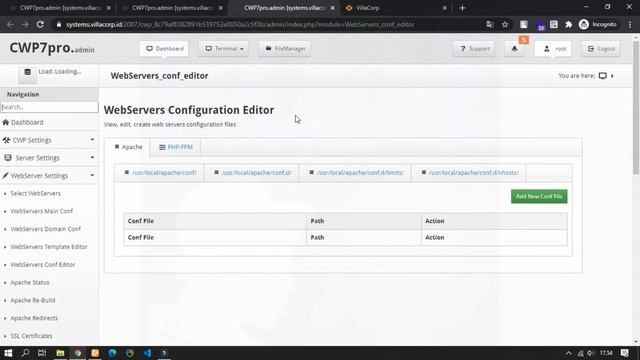The image size is (640, 360).
Task: Switch to the Apache tab
Action: click(x=128, y=147)
